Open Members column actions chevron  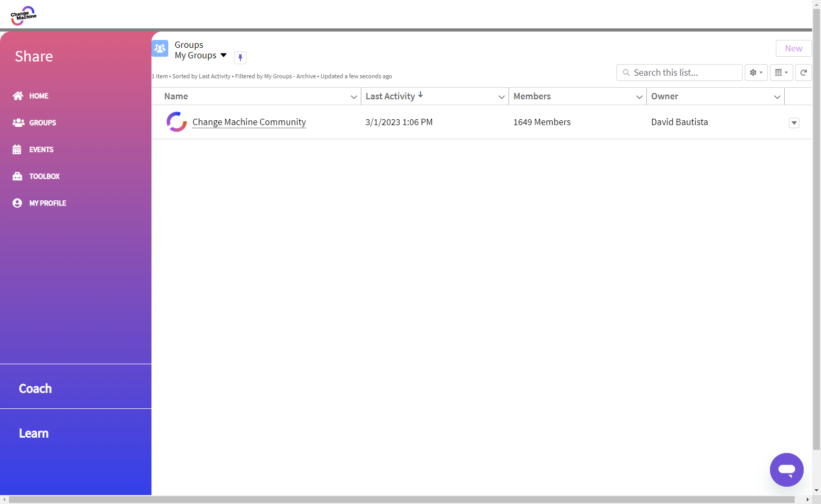(x=639, y=97)
